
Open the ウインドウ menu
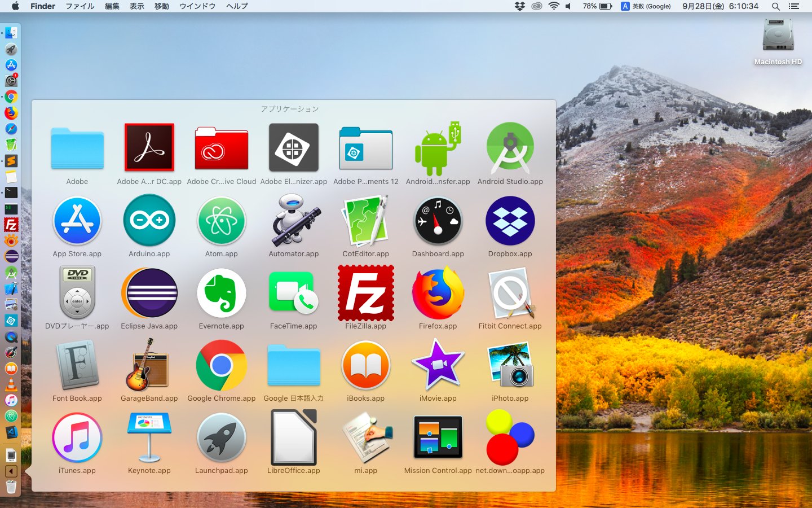197,6
